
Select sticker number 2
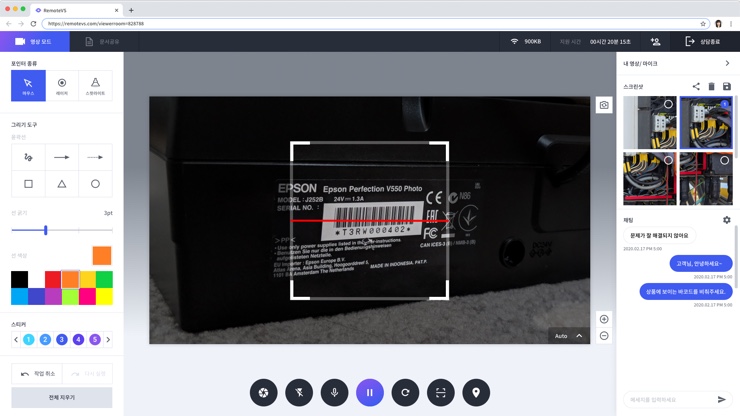[x=45, y=340]
